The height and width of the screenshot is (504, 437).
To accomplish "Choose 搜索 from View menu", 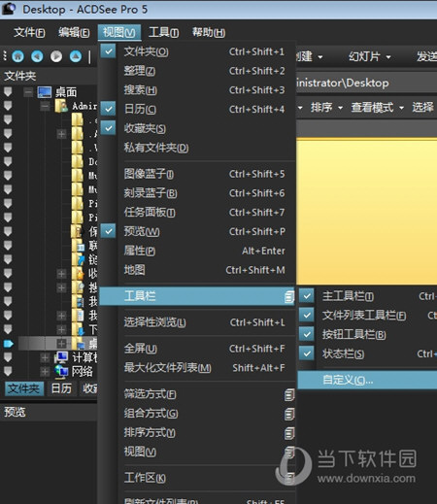I will coord(197,89).
